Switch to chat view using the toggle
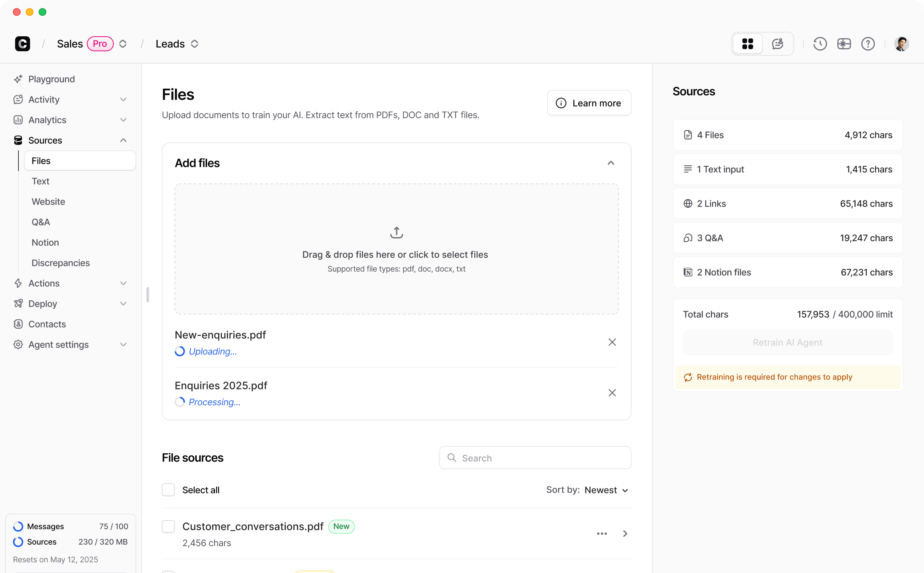 click(777, 44)
